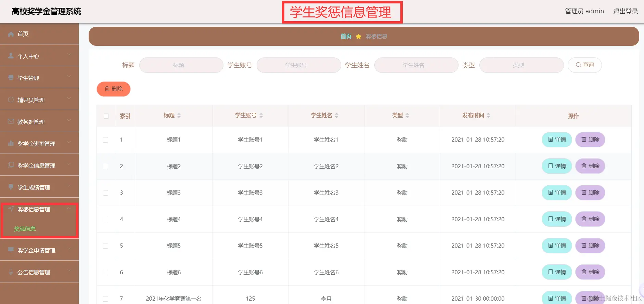The width and height of the screenshot is (644, 304).
Task: Tick the checkbox for row 标题1
Action: click(x=105, y=140)
